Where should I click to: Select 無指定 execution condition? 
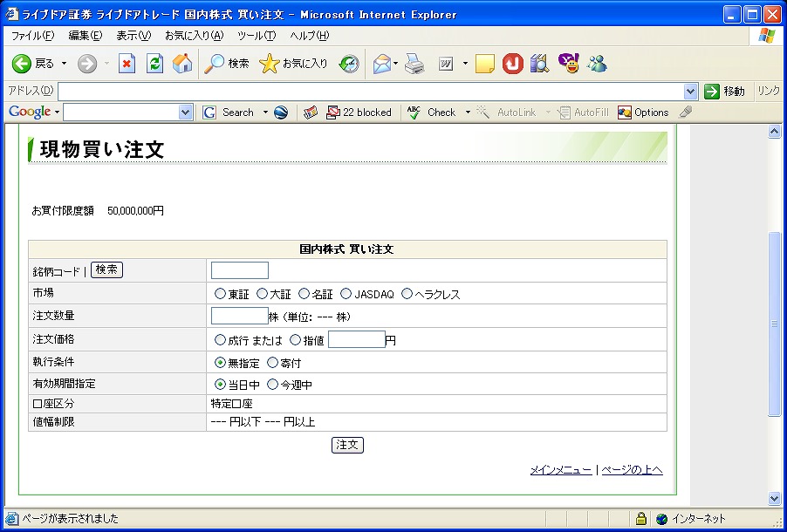(x=220, y=362)
